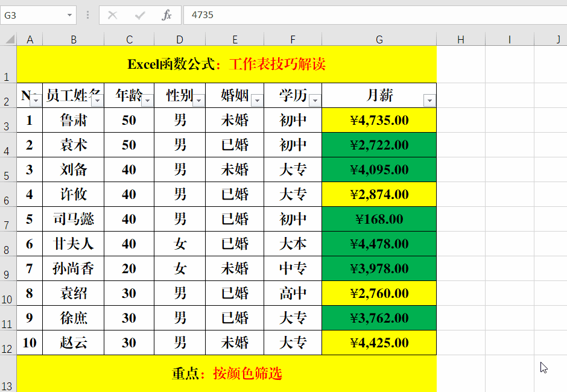Screen dimensions: 567x392
Task: Select column I header
Action: [x=510, y=39]
